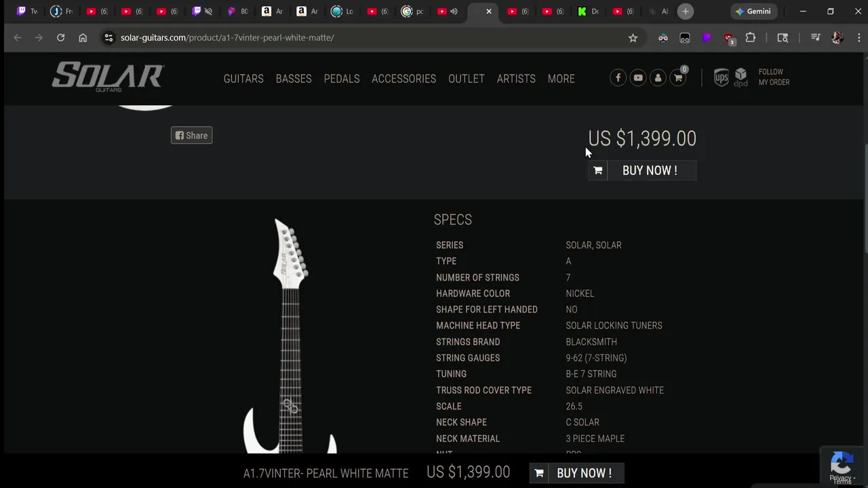Click the 9-62 (7-STRING) gauges value
Image resolution: width=868 pixels, height=488 pixels.
click(596, 358)
